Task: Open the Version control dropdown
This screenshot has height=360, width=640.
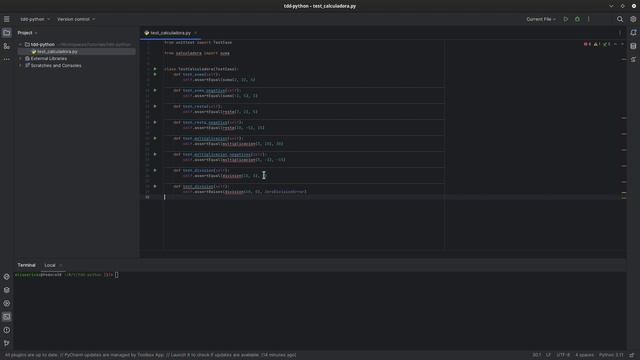Action: [x=76, y=19]
